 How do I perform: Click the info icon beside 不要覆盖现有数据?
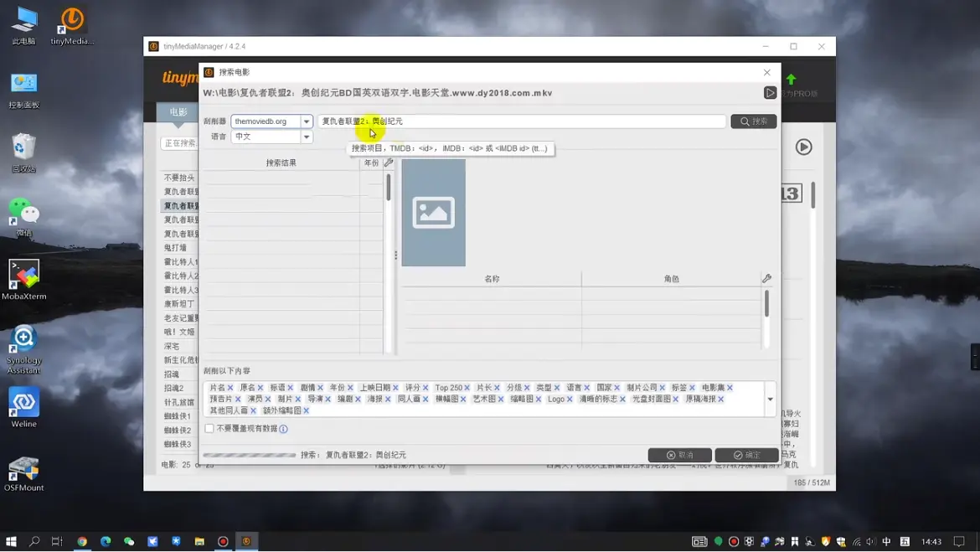283,429
